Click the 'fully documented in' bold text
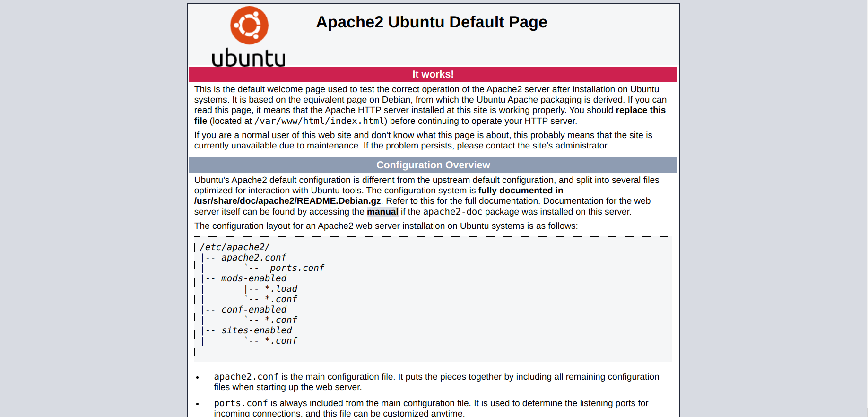Viewport: 868px width, 417px height. (x=521, y=191)
